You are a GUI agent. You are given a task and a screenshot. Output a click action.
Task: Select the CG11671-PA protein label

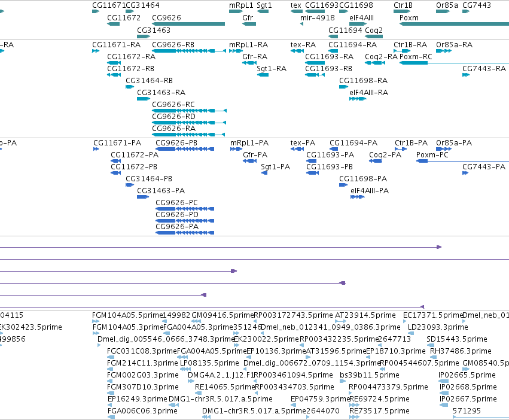(x=117, y=142)
